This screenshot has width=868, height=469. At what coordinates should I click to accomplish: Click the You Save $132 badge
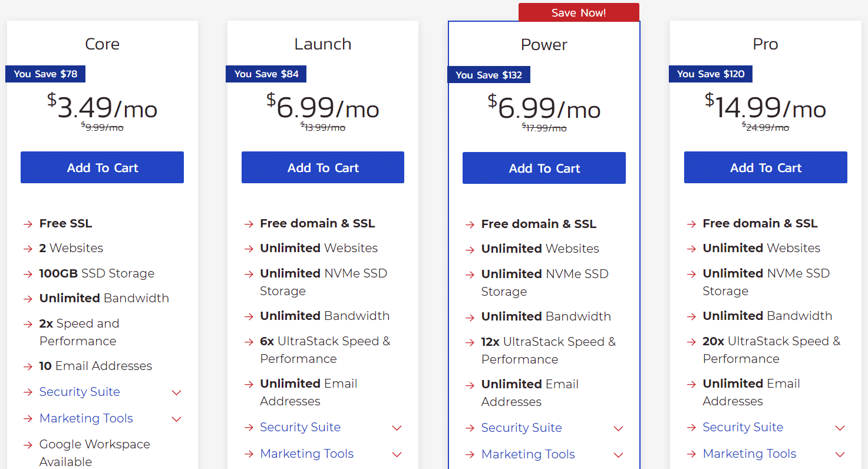(x=489, y=75)
